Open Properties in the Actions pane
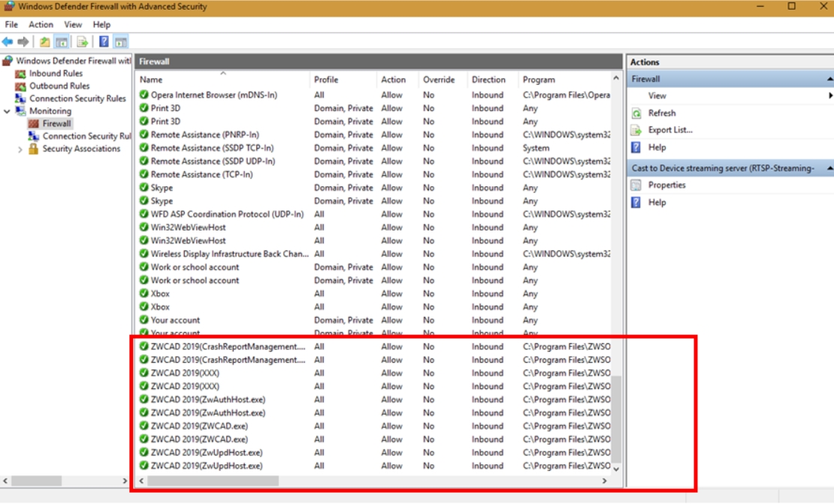834x504 pixels. 667,185
